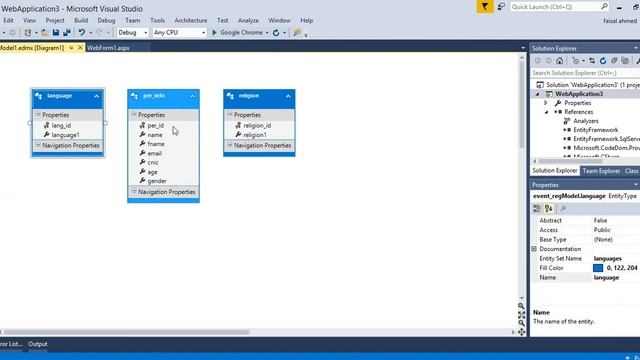Click the diagram pan thumbnail viewer icon

[522, 332]
